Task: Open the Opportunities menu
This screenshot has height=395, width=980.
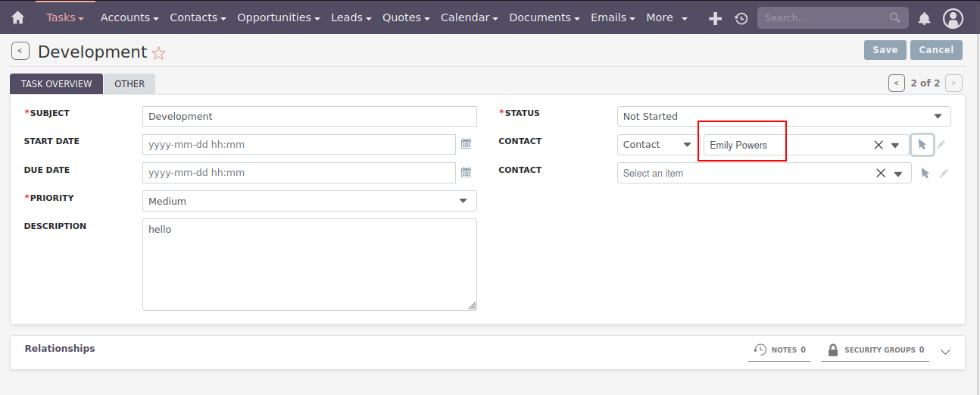Action: [279, 17]
